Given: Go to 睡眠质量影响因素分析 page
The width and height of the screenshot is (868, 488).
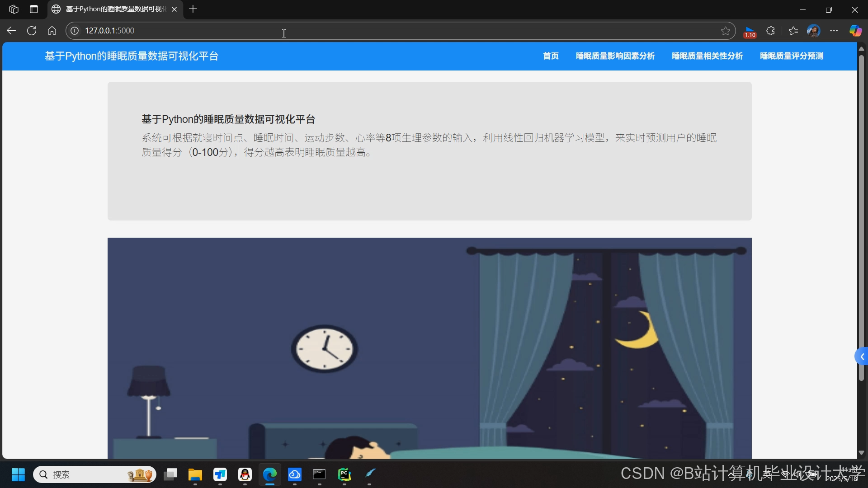Looking at the screenshot, I should pyautogui.click(x=615, y=56).
